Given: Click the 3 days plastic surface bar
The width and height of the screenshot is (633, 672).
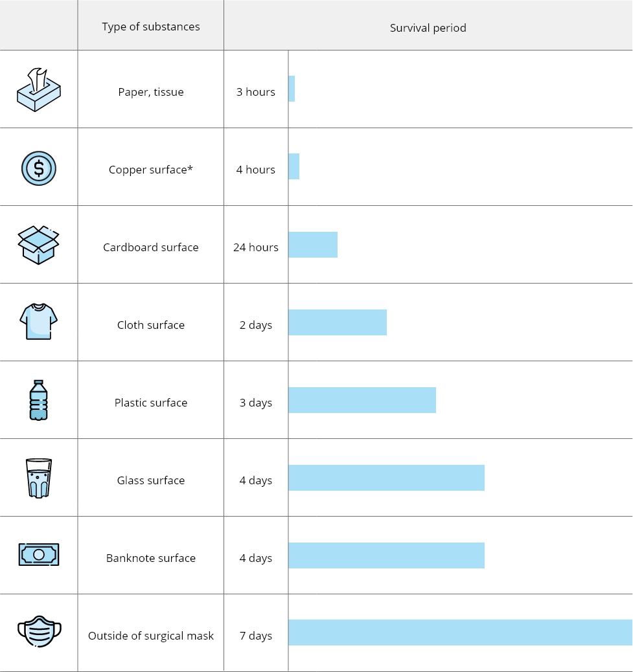Looking at the screenshot, I should [362, 400].
